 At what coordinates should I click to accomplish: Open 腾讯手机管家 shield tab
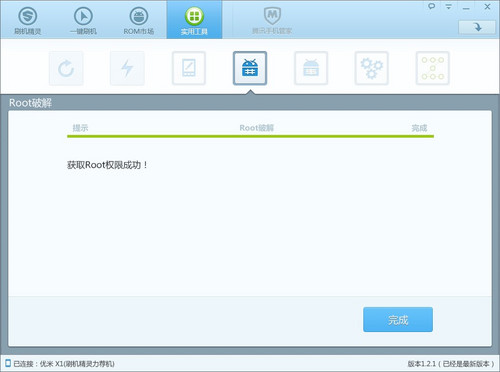(272, 19)
